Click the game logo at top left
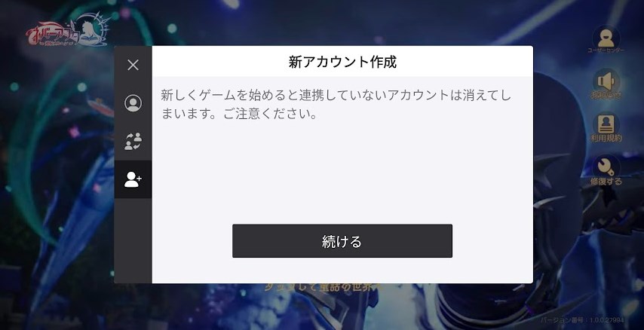 pyautogui.click(x=68, y=31)
